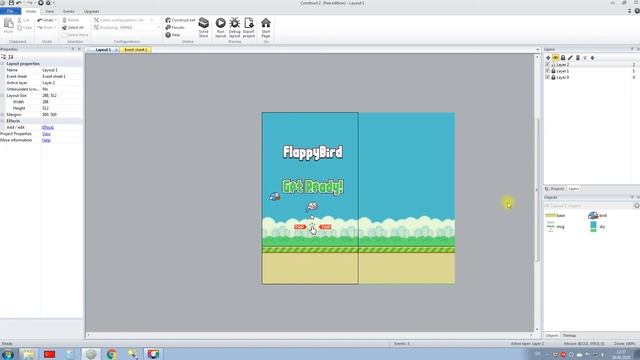Screen dimensions: 640x360
Task: Toggle visibility checkbox for Layer 1
Action: click(x=547, y=71)
